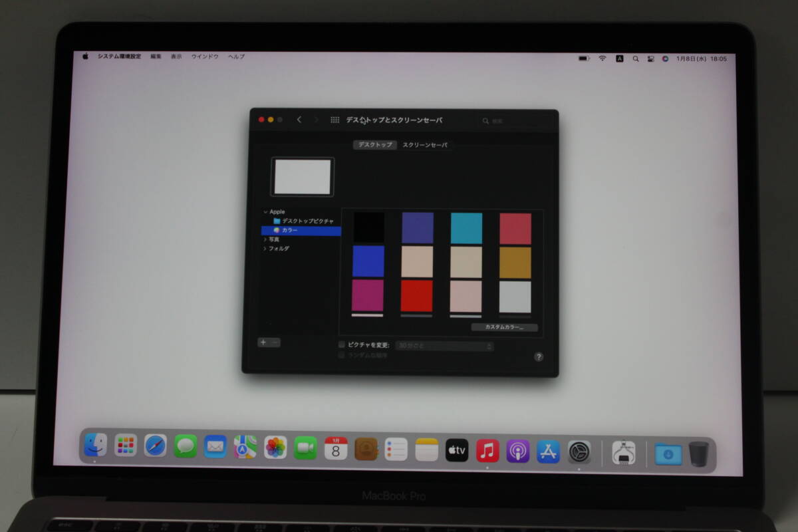
Task: Open the input source A icon
Action: (x=620, y=59)
